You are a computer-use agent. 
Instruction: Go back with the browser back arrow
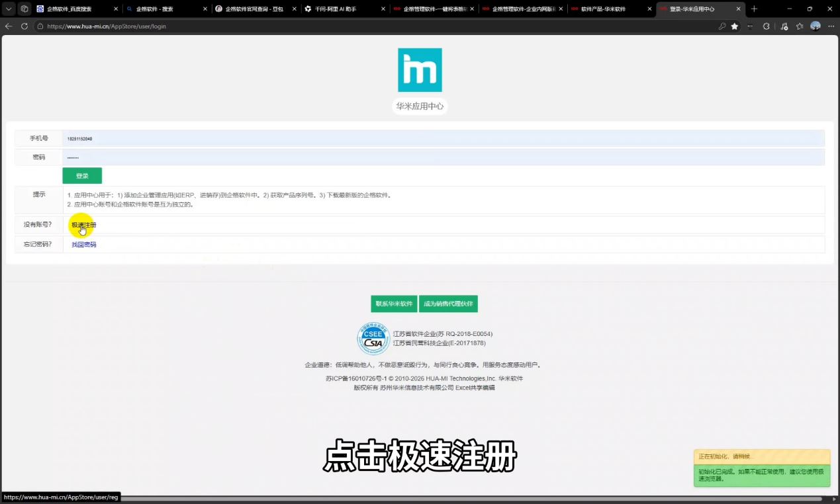9,26
